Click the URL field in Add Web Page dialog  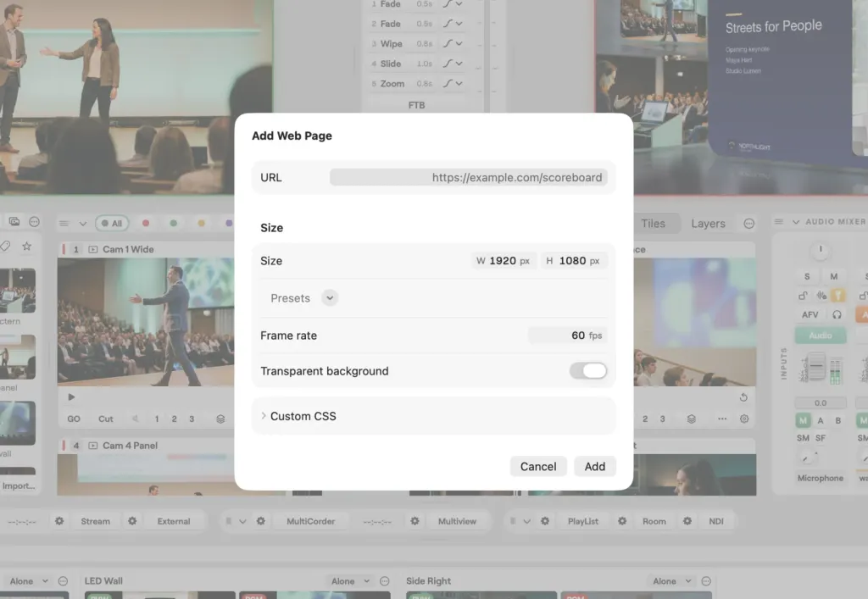click(468, 178)
